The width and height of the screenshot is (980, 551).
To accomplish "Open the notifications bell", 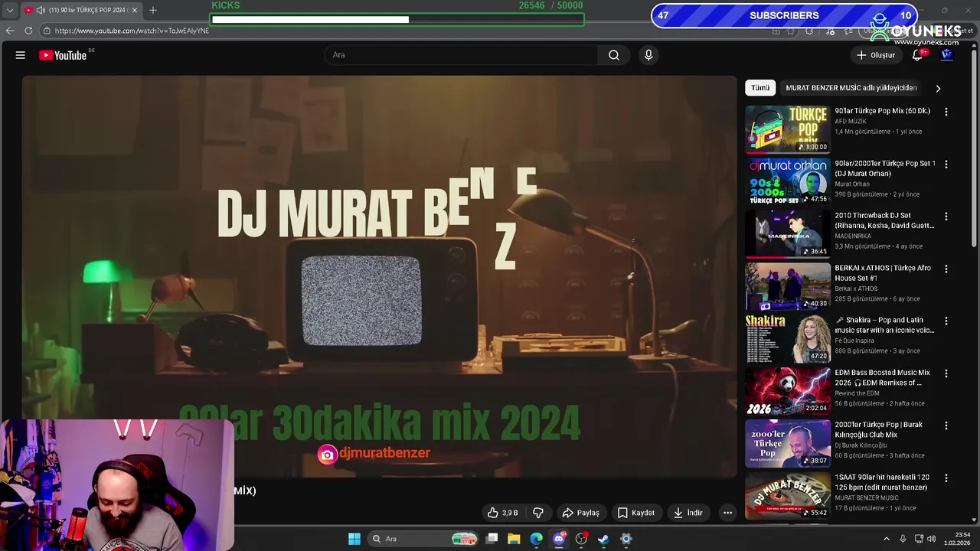I will point(917,55).
